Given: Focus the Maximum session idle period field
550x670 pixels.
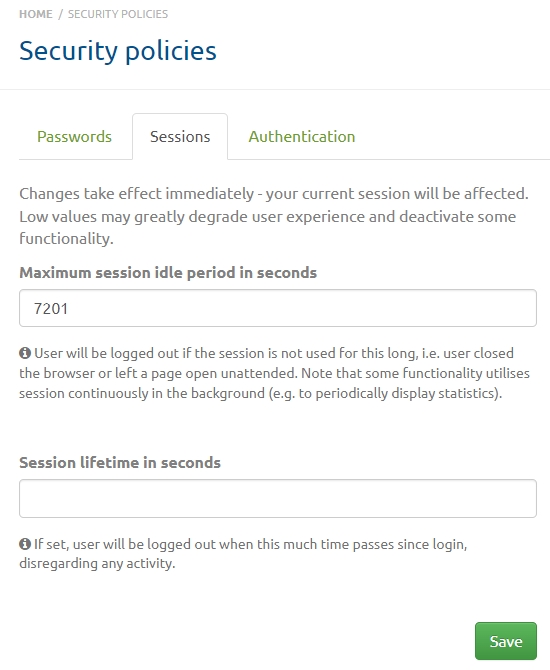Looking at the screenshot, I should pos(278,308).
